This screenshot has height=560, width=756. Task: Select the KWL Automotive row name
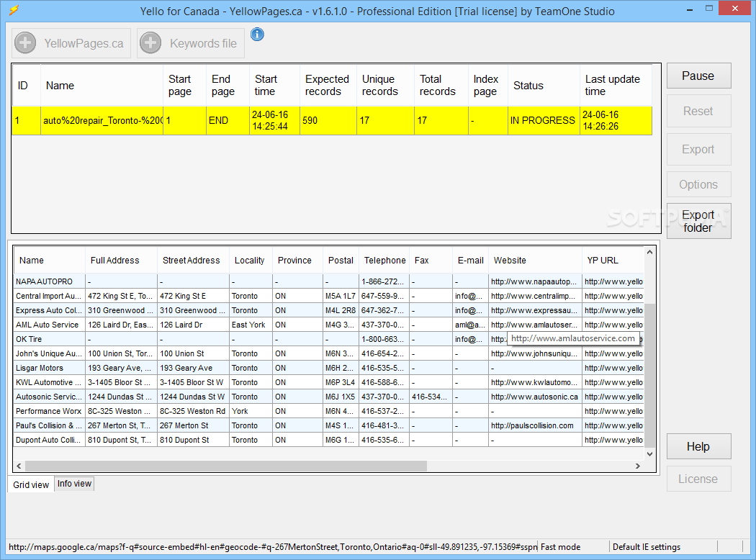(x=48, y=383)
